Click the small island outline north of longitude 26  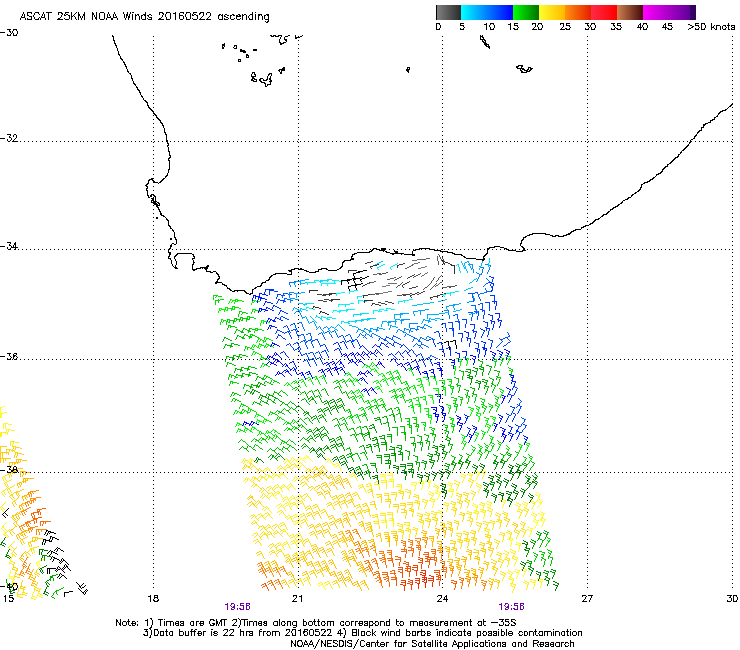(x=524, y=69)
